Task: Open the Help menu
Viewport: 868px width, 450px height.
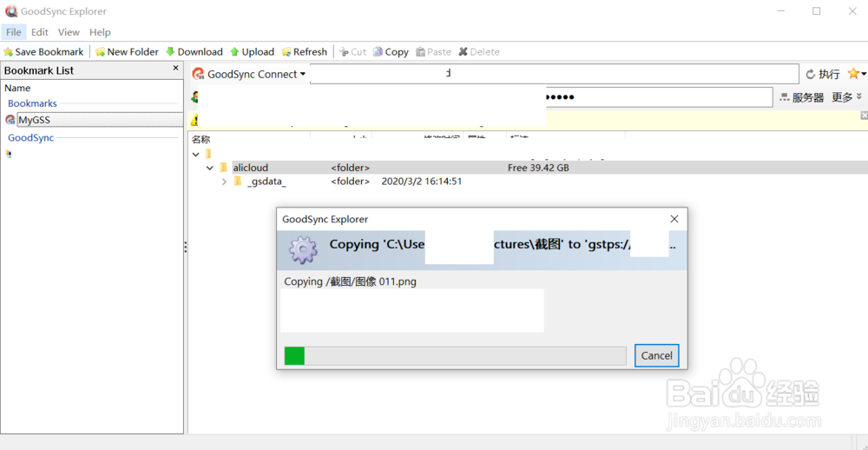Action: [100, 32]
